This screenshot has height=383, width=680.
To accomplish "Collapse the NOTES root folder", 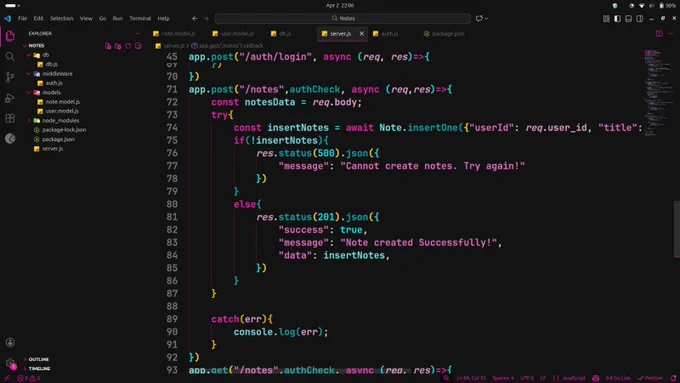I will (x=25, y=46).
